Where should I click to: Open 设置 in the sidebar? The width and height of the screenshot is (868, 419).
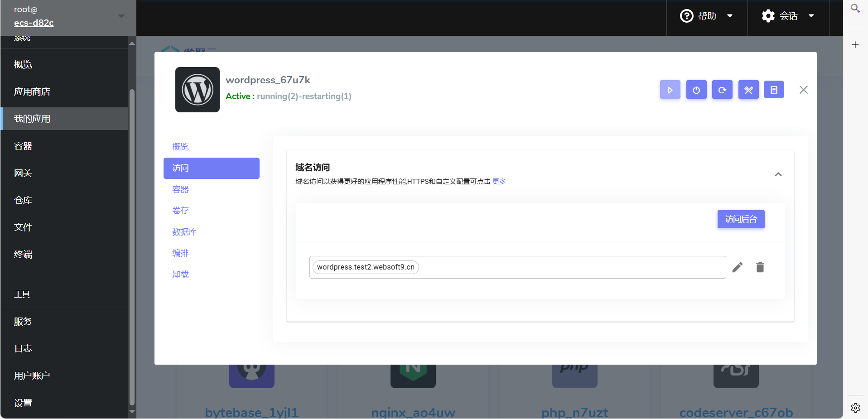[x=64, y=403]
